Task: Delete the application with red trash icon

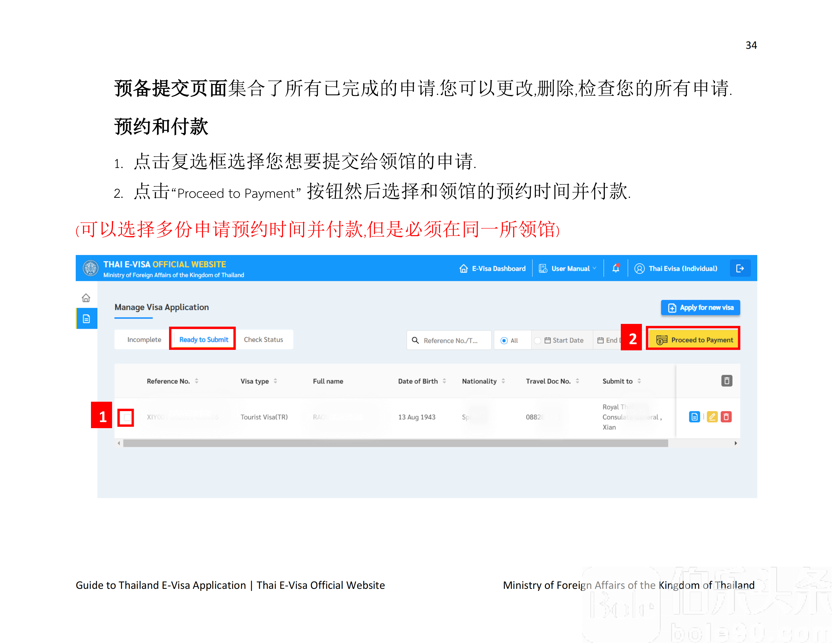Action: coord(727,417)
